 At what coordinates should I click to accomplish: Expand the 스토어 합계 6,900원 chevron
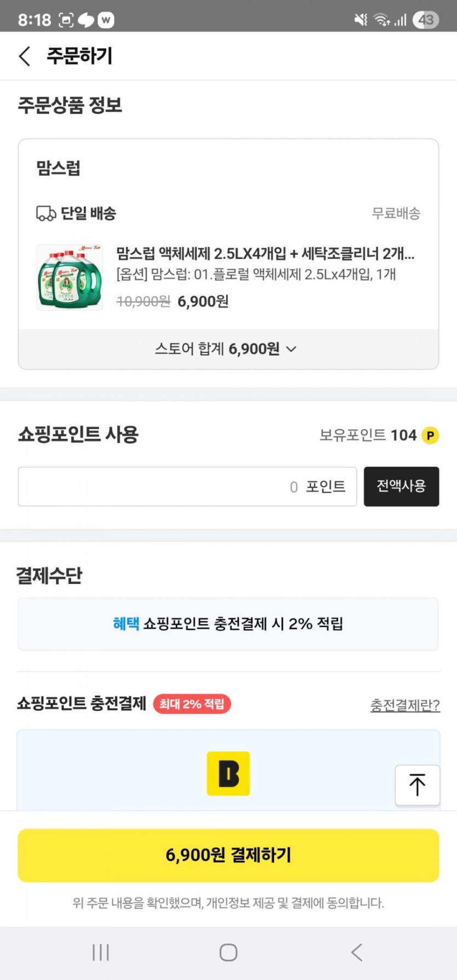click(x=291, y=349)
